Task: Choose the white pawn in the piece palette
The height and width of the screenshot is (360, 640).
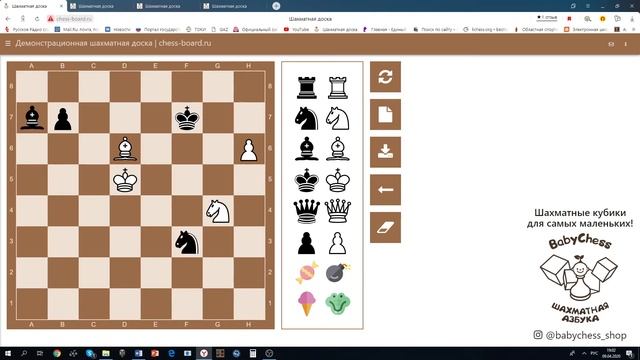Action: tap(338, 243)
